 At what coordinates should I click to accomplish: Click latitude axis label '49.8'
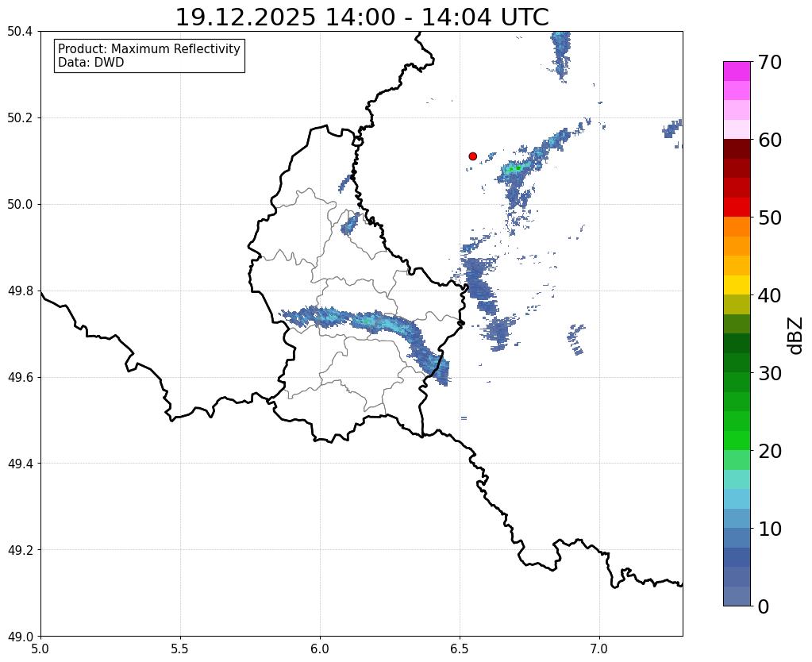(x=20, y=291)
